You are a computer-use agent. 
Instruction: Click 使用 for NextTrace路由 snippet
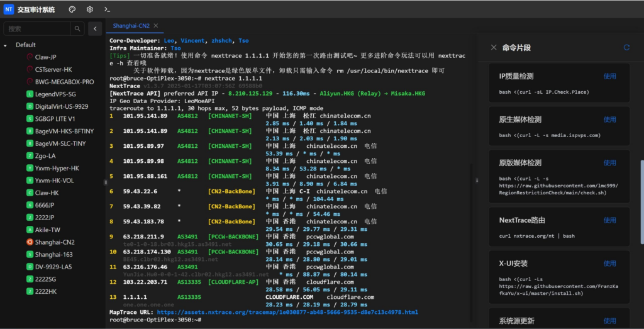pyautogui.click(x=609, y=220)
